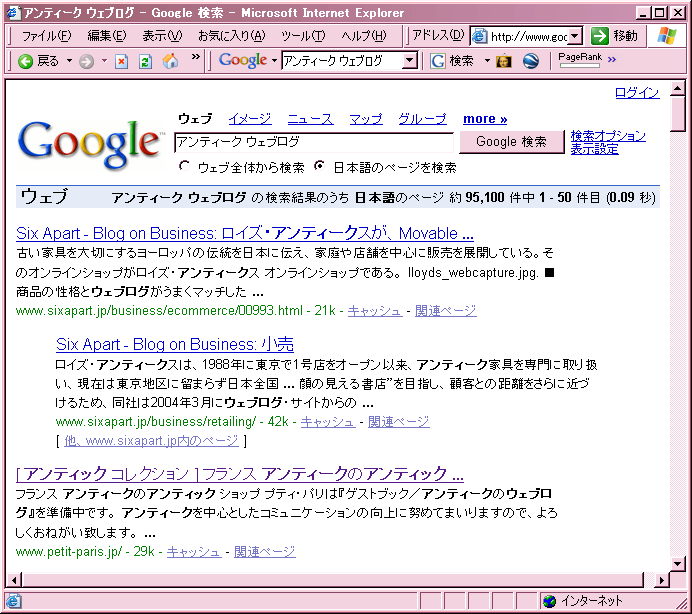Click 他、www.sixapart.jp内のページ link
This screenshot has width=692, height=614.
(x=151, y=441)
